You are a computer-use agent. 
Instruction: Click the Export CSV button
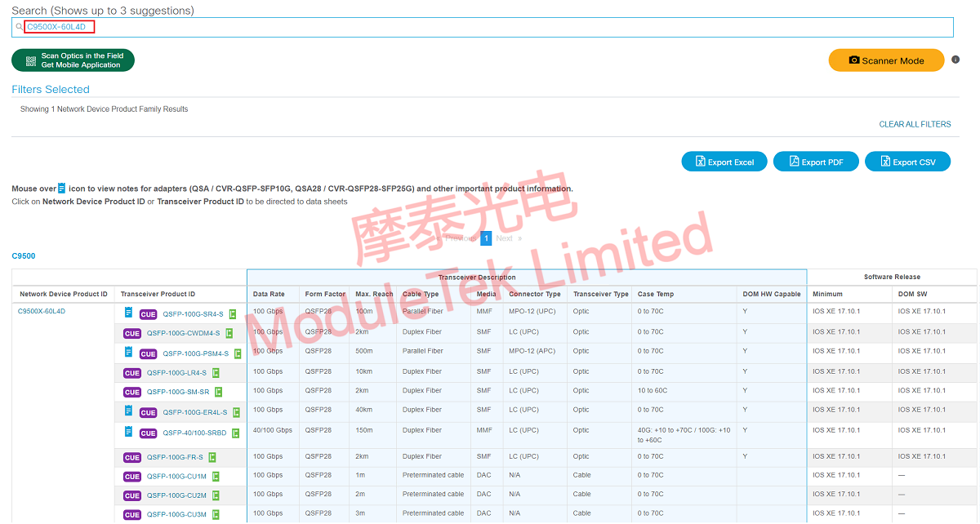907,161
